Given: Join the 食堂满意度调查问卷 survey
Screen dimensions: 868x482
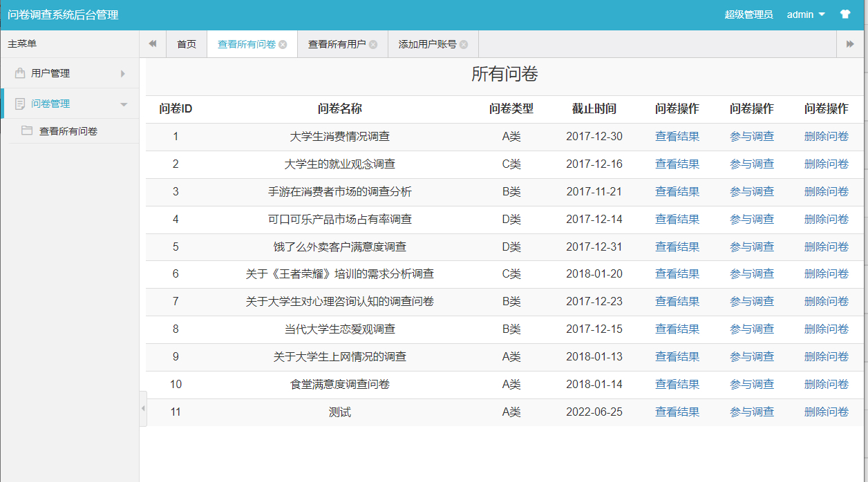Looking at the screenshot, I should [x=752, y=385].
